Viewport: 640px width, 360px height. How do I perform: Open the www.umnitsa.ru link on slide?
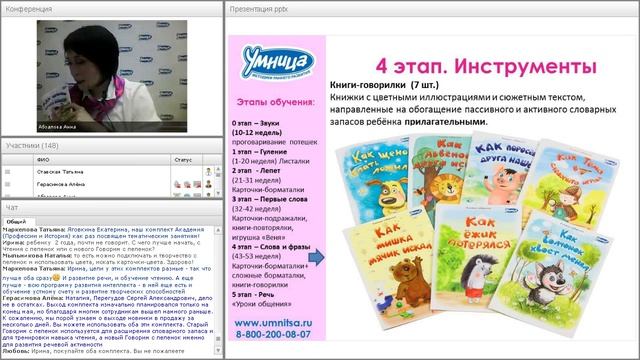(273, 323)
